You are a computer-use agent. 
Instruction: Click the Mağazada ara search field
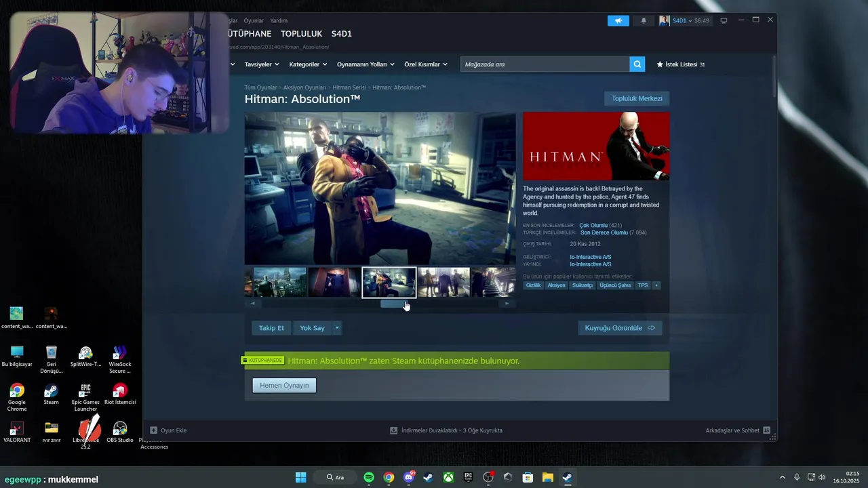click(545, 64)
